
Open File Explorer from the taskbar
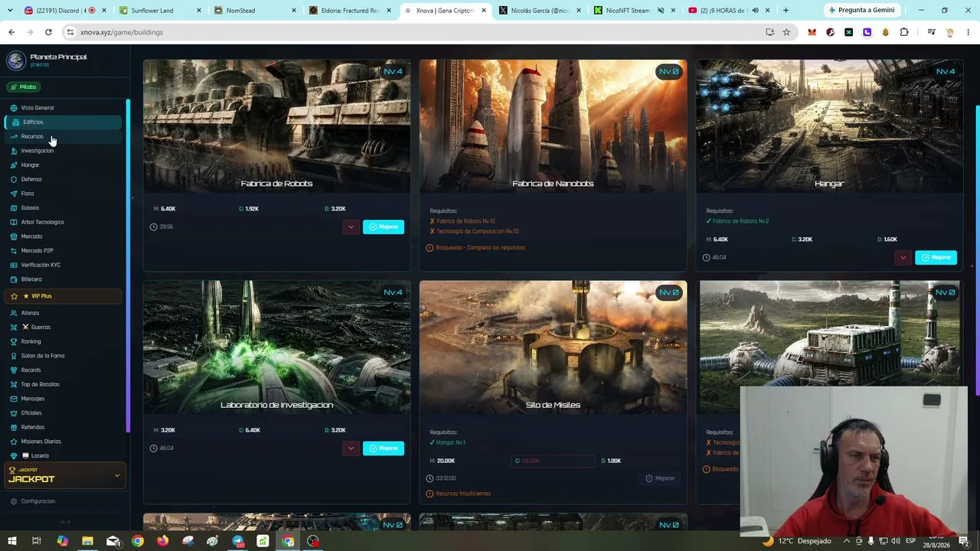87,541
